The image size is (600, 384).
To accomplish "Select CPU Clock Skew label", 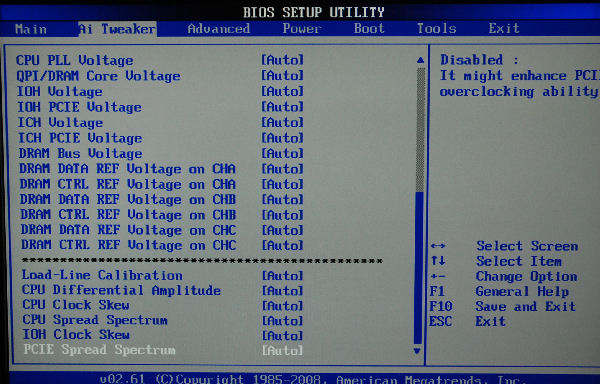I will [76, 305].
